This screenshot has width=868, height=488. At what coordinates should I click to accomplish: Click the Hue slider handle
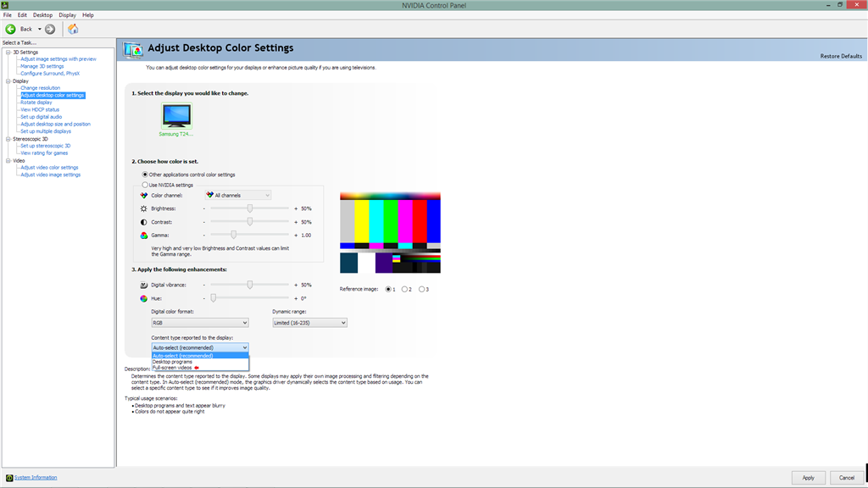(x=213, y=297)
